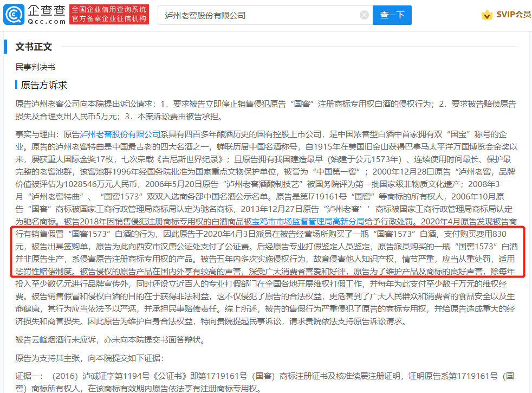Click the 全国企业信用查询系统 red banner
Screen dimensions: 532x393
pos(109,15)
